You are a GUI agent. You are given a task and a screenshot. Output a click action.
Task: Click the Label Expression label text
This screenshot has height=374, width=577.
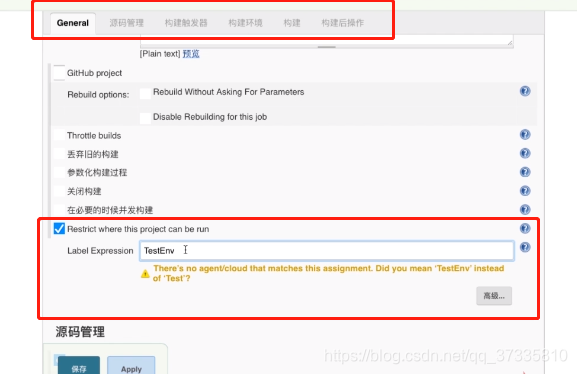click(x=100, y=251)
